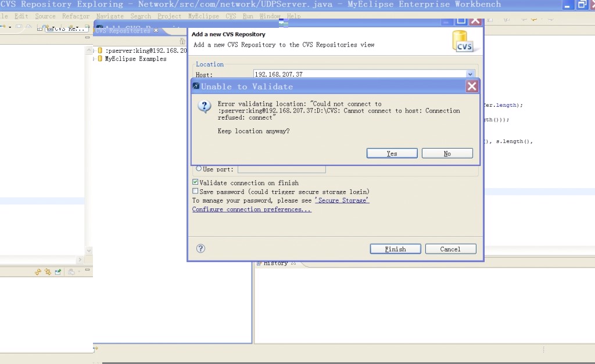Expand the MyEclipse Examples tree node
Viewport: 595px width, 364px height.
pos(95,59)
